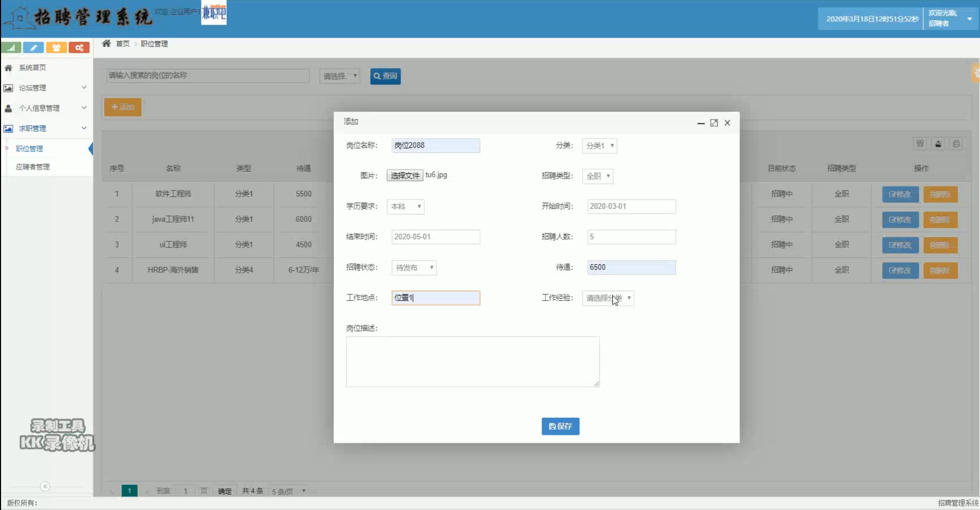Screen dimensions: 980x510
Task: Select 职位管理 submenu item
Action: (30, 149)
